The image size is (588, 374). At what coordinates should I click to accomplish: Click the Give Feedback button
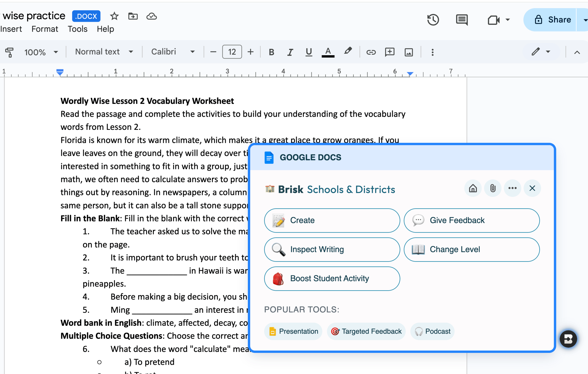[471, 220]
